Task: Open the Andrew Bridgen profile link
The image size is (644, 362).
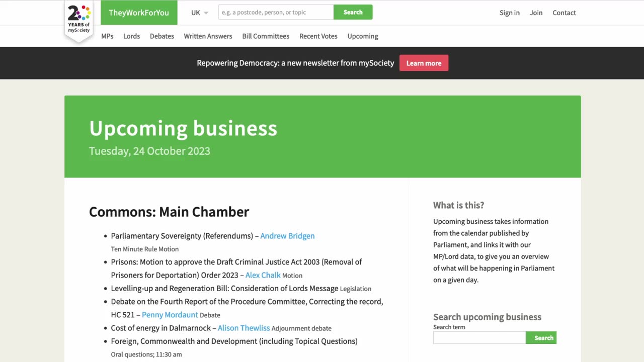Action: pyautogui.click(x=287, y=236)
